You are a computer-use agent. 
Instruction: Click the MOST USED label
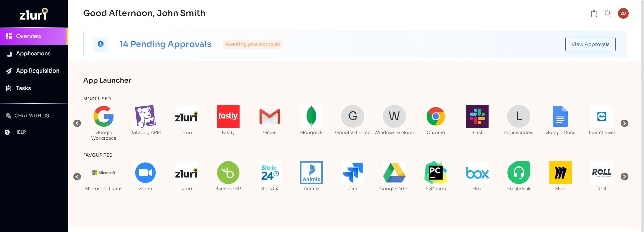(x=97, y=99)
